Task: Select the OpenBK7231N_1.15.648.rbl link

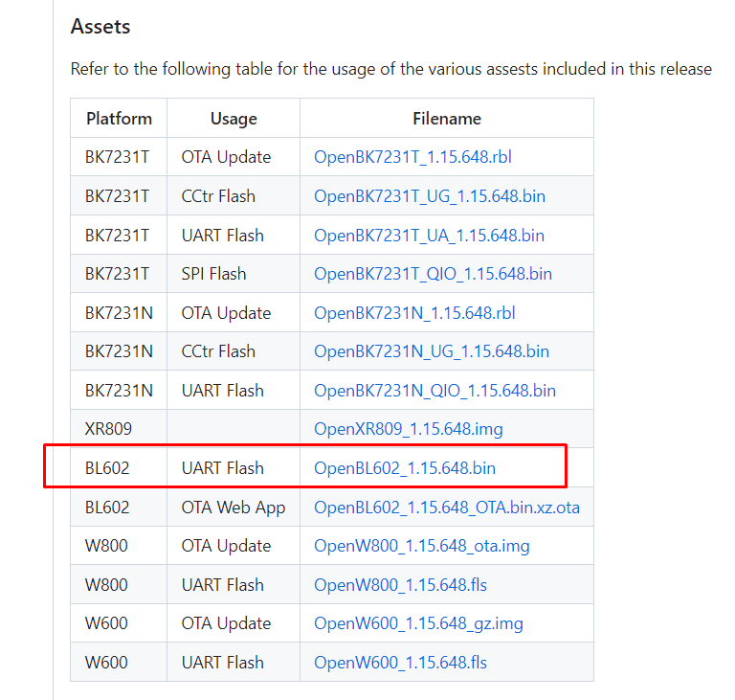Action: (414, 313)
